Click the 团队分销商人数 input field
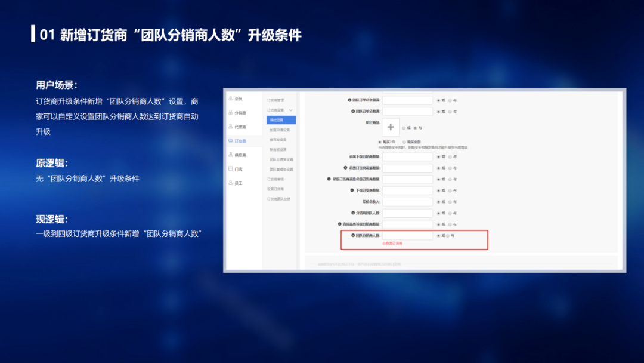This screenshot has height=363, width=644. [407, 236]
